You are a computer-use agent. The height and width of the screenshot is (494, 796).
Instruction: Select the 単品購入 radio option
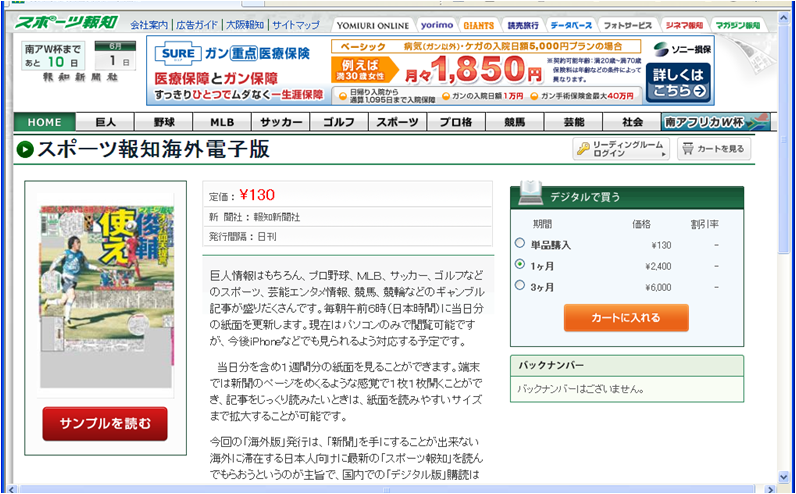[519, 243]
